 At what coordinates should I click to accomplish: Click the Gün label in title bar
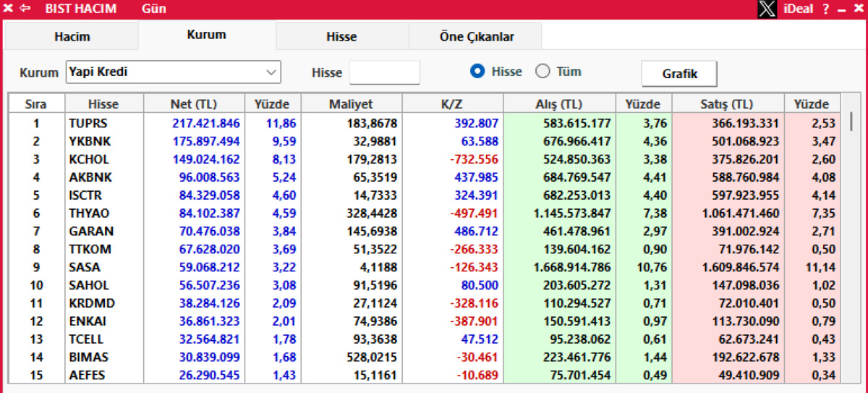(153, 9)
